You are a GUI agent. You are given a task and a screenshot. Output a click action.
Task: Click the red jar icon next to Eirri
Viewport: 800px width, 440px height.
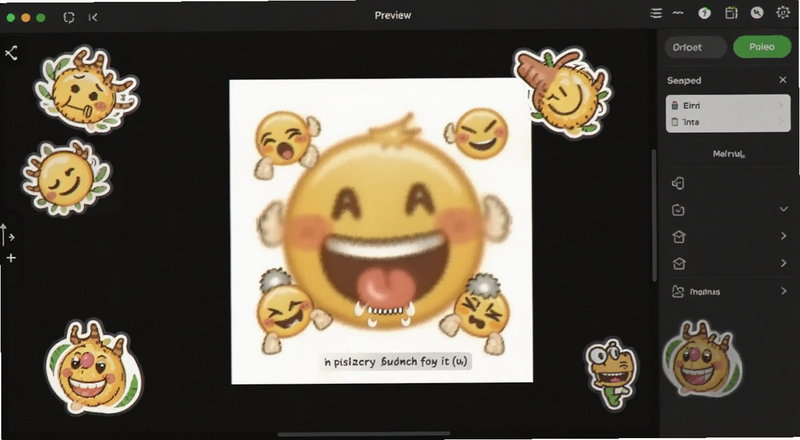coord(674,106)
